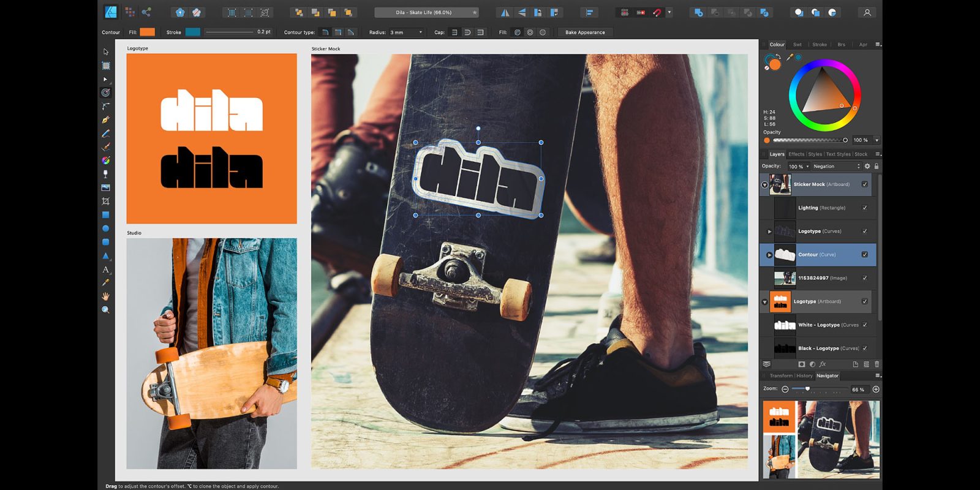Hide the Lighting rectangle layer

[865, 208]
